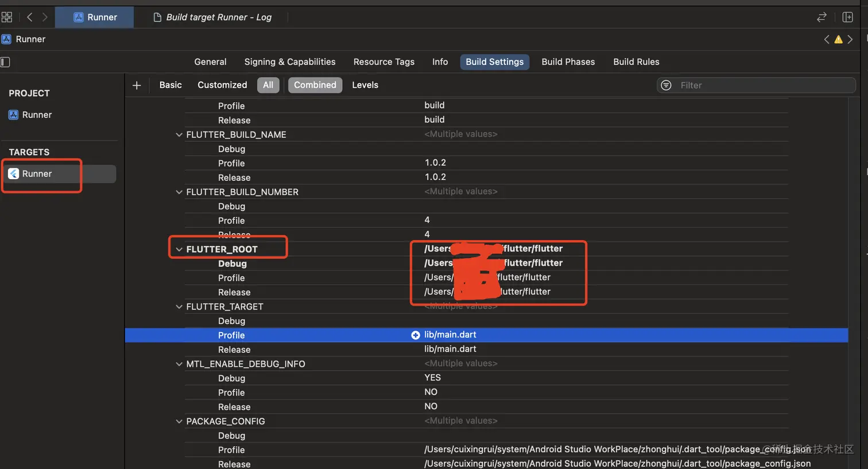The image size is (868, 469).
Task: Open the Build Rules tab
Action: (x=636, y=62)
